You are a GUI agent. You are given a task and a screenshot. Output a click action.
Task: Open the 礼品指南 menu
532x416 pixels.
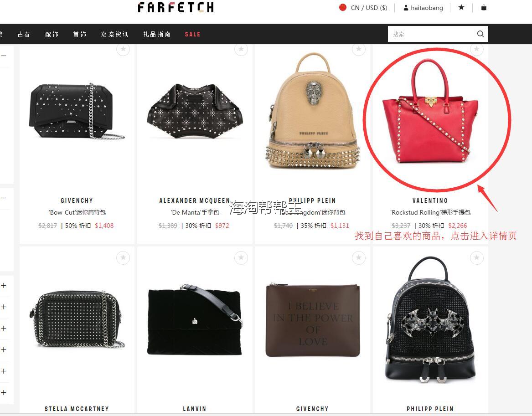coord(157,34)
